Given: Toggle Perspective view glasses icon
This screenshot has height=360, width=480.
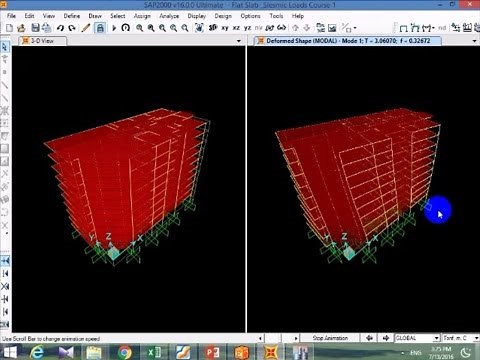Looking at the screenshot, I should (x=282, y=28).
